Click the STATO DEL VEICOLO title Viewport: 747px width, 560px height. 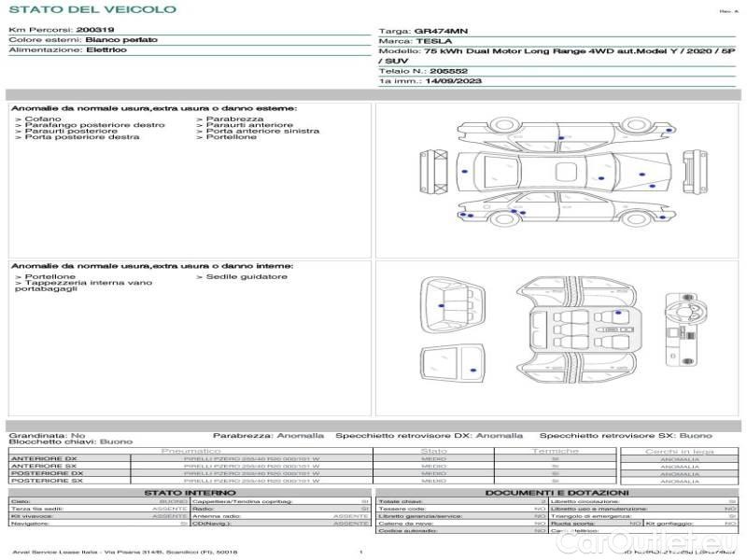click(92, 9)
